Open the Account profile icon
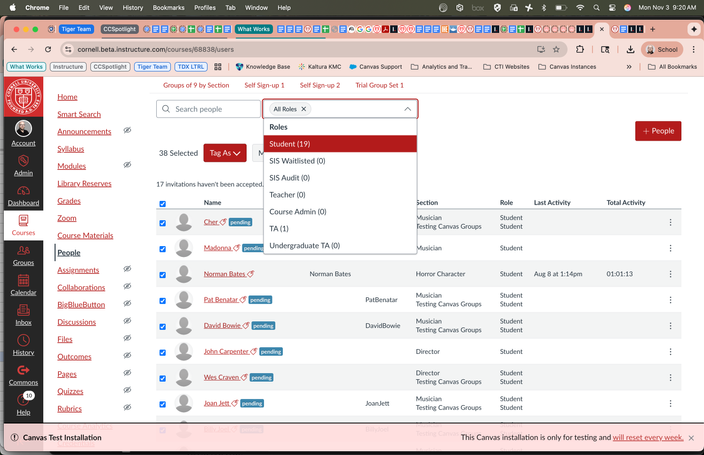 point(23,128)
